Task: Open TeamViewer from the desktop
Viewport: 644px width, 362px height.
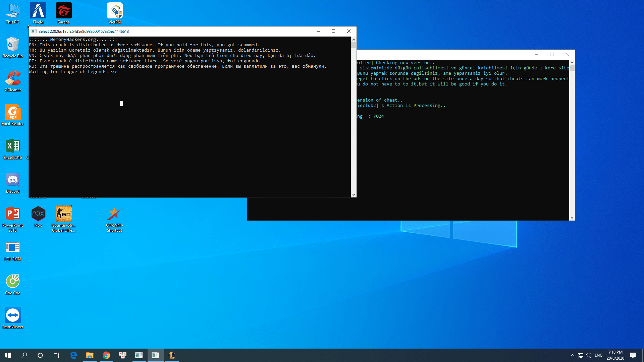Action: click(13, 318)
